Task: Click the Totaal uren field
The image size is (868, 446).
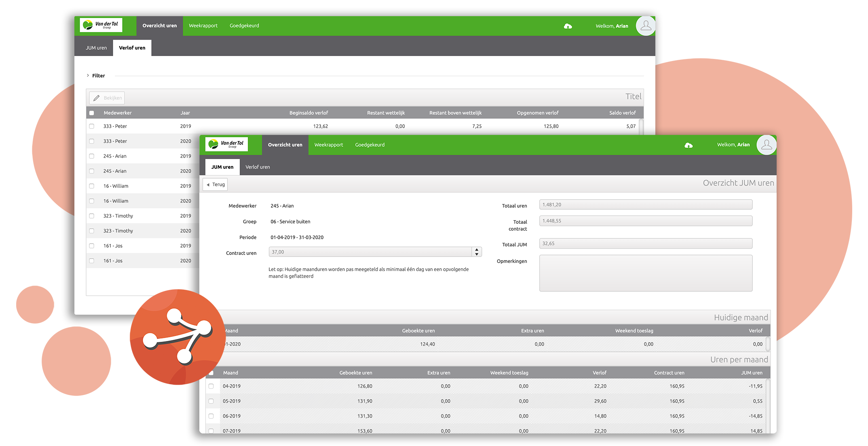Action: (x=646, y=205)
